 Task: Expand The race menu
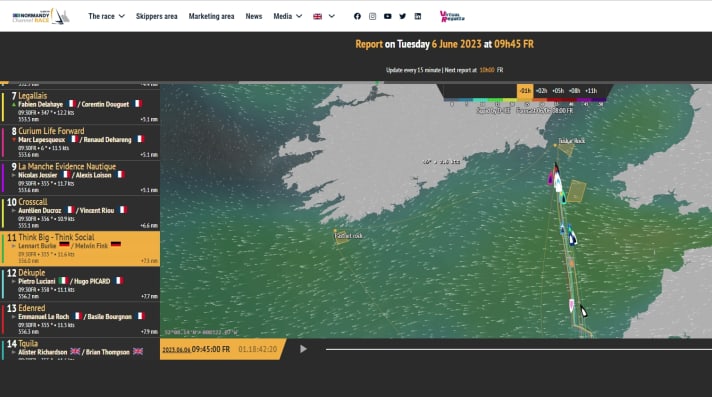(106, 16)
